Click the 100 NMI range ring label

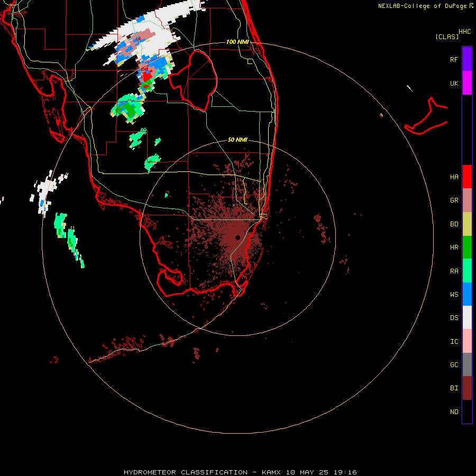[237, 42]
